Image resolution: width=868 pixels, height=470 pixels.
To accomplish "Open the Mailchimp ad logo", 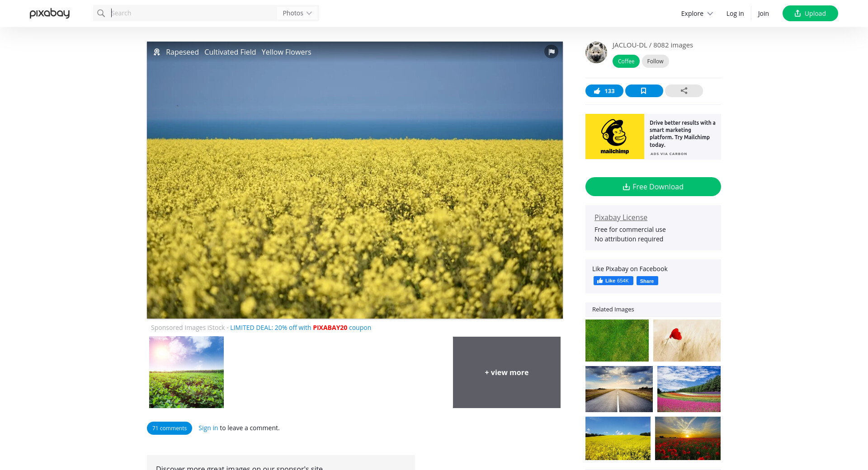I will 615,136.
